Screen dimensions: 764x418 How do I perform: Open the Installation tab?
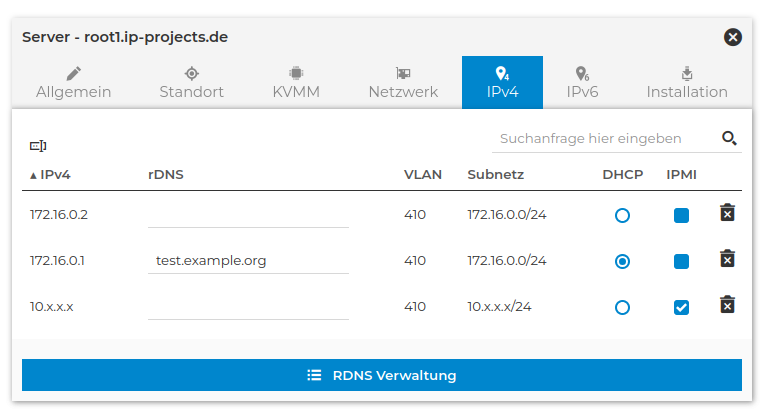click(687, 83)
